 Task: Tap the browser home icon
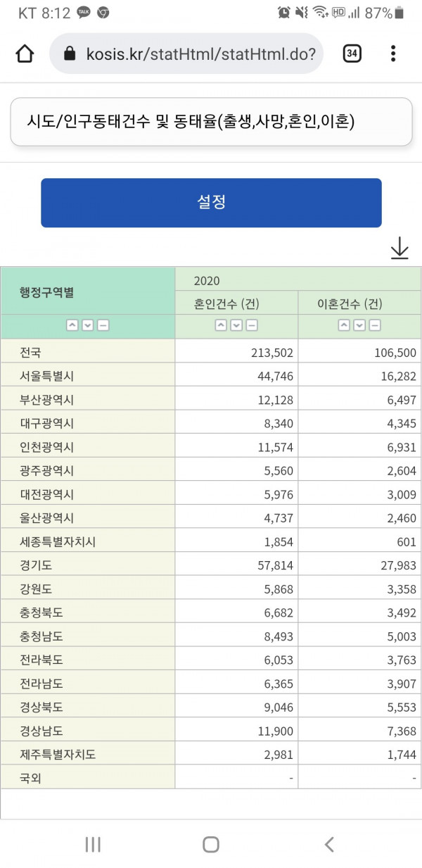25,54
